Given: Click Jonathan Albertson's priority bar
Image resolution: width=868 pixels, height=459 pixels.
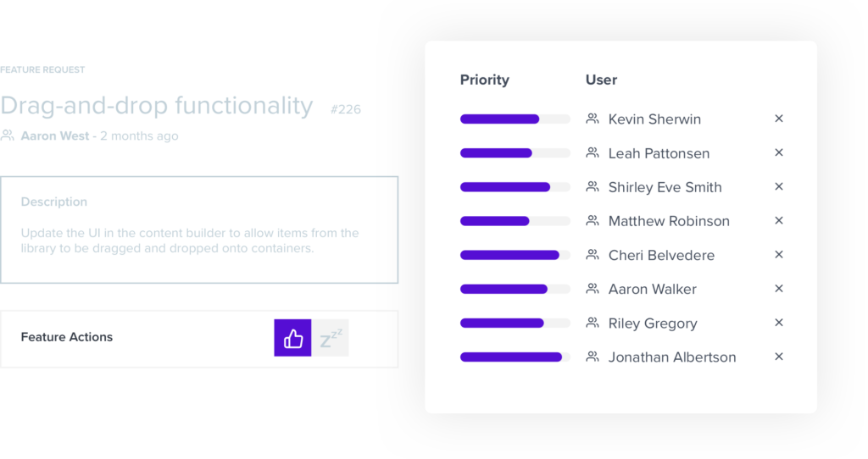Looking at the screenshot, I should [515, 357].
